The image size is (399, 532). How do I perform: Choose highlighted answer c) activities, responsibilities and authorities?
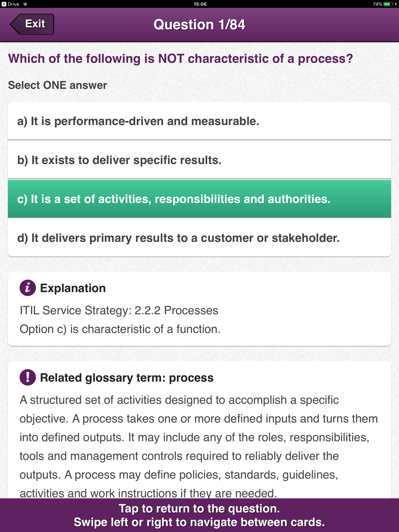coord(199,199)
